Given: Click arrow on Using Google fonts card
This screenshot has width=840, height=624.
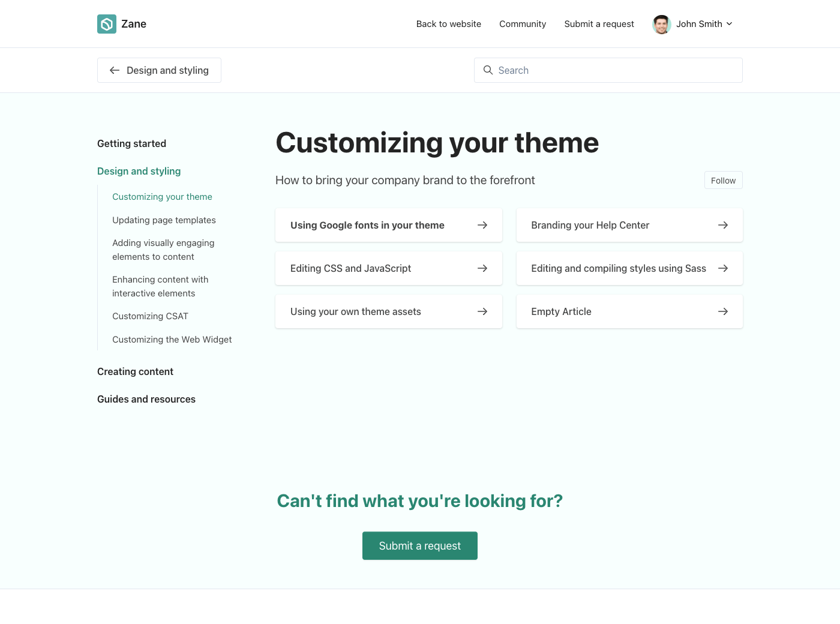Looking at the screenshot, I should [x=482, y=225].
